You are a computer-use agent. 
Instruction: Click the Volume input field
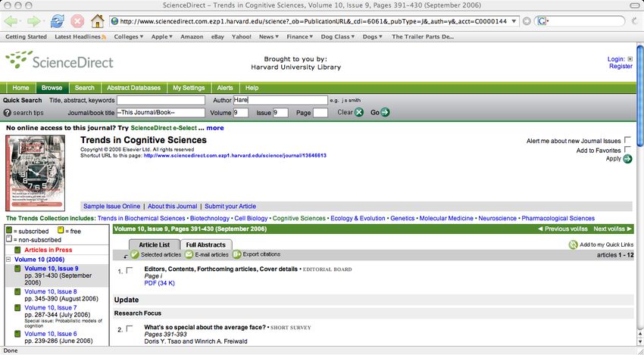coord(241,113)
